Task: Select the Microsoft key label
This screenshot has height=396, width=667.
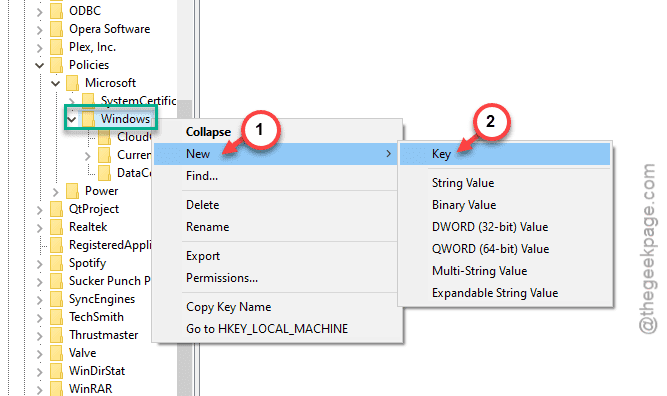Action: click(110, 83)
